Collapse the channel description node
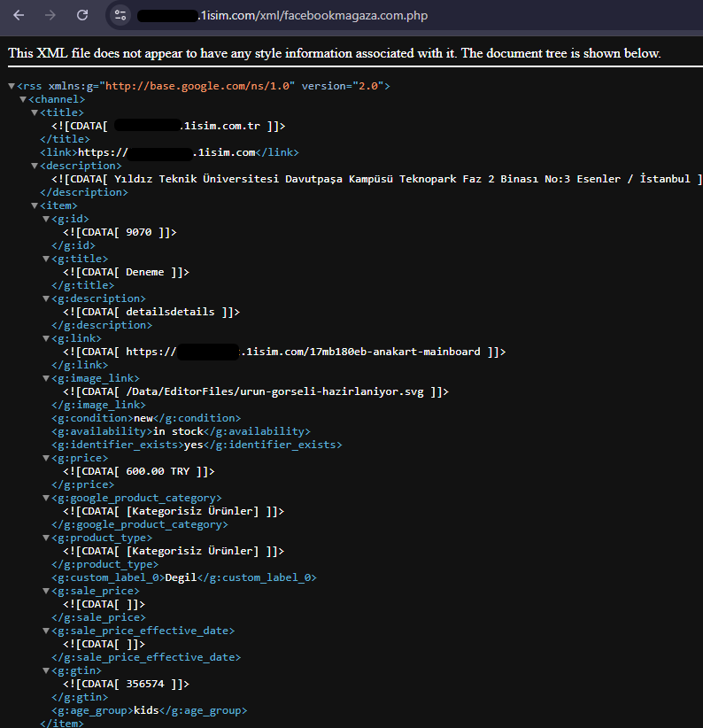703x728 pixels. (x=35, y=166)
